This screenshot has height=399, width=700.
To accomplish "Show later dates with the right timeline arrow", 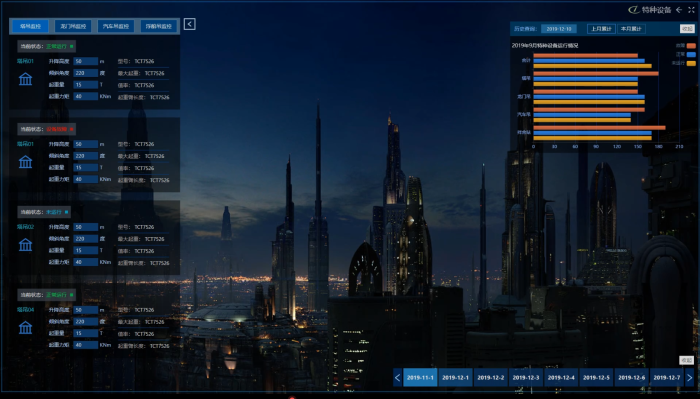I will (x=690, y=378).
